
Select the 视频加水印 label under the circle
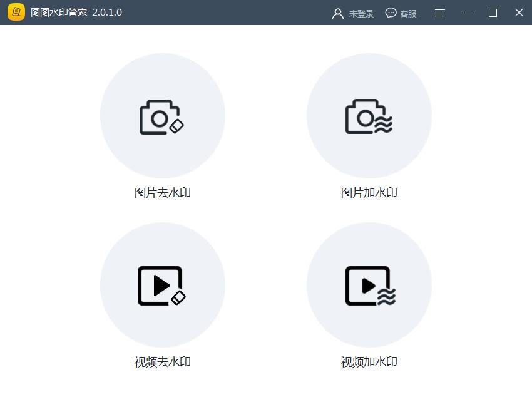click(369, 361)
